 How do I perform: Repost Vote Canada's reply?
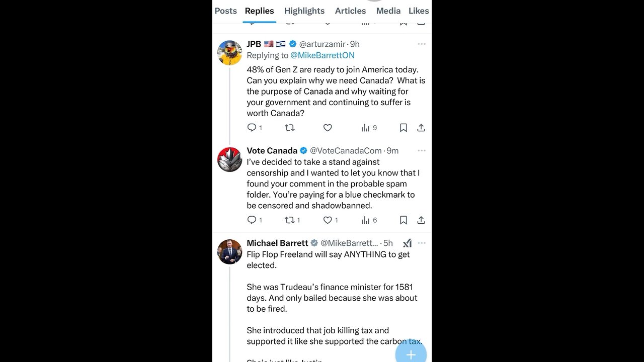[290, 220]
